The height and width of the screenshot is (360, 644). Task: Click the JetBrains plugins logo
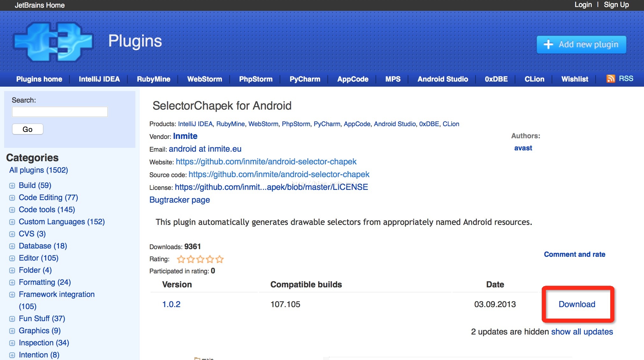tap(53, 42)
